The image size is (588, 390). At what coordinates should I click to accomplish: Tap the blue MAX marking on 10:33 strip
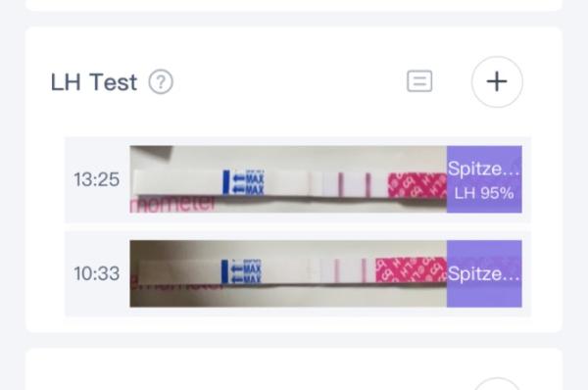pos(241,271)
